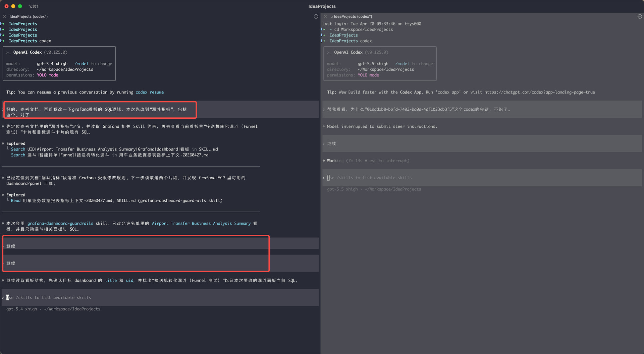Click the right pane's directory '~/Workspace/IdeaProjects' value

pyautogui.click(x=386, y=69)
